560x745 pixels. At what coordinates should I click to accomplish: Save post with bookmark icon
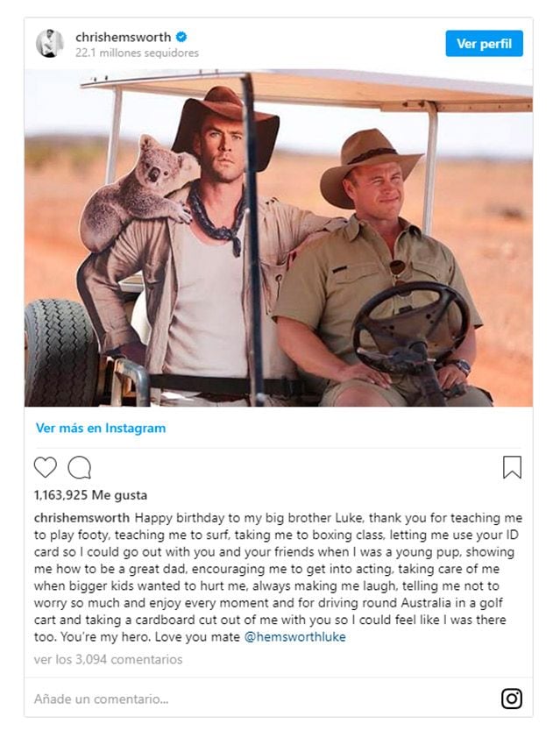[512, 467]
